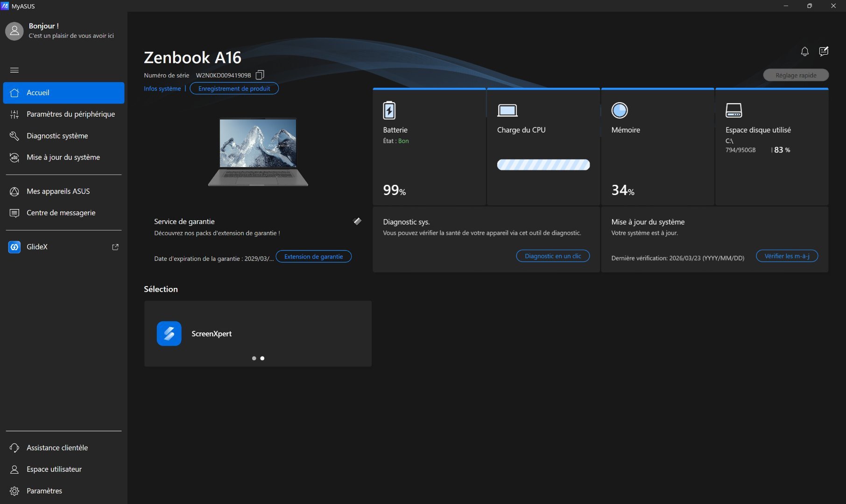Screen dimensions: 846x504
Task: Click the warranty service tag icon
Action: [x=357, y=221]
